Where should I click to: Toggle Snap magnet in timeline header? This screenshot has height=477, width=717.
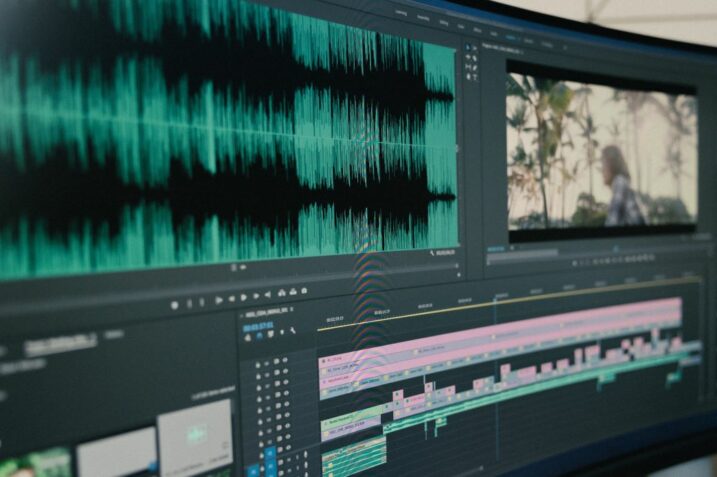pyautogui.click(x=259, y=335)
